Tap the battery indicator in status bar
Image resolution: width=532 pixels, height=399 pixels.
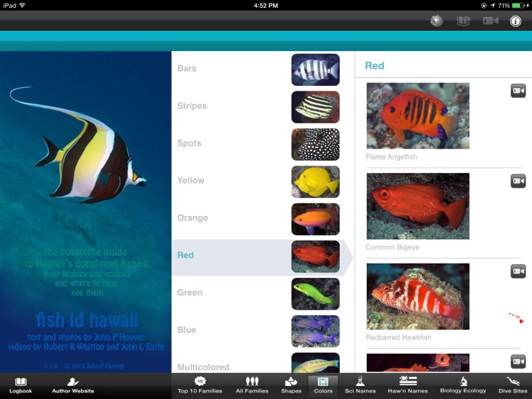click(519, 6)
